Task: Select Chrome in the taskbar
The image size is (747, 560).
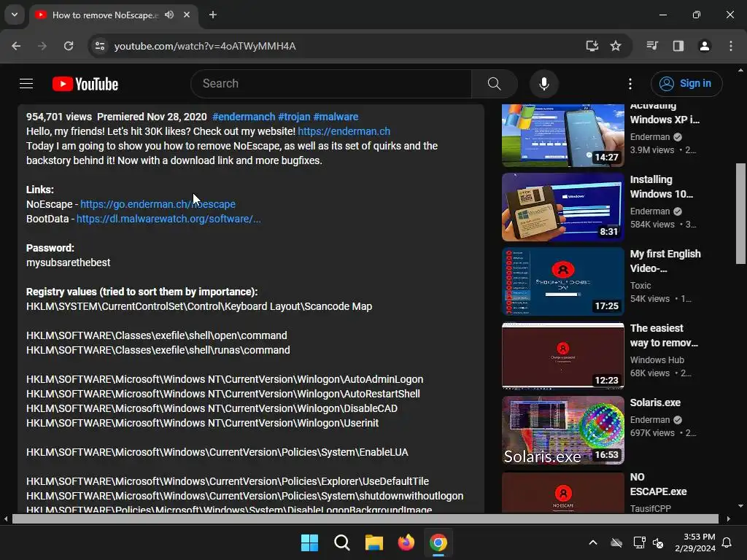Action: click(438, 542)
